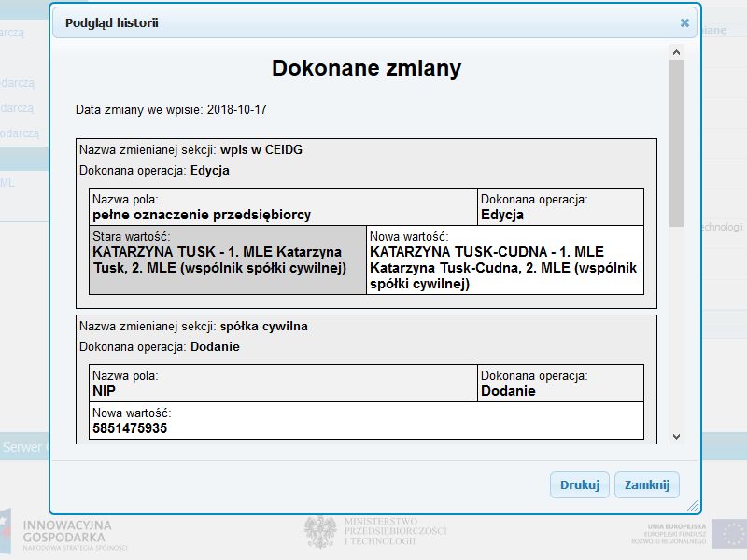
Task: Close the Podgląd historii dialog with X
Action: (x=684, y=22)
